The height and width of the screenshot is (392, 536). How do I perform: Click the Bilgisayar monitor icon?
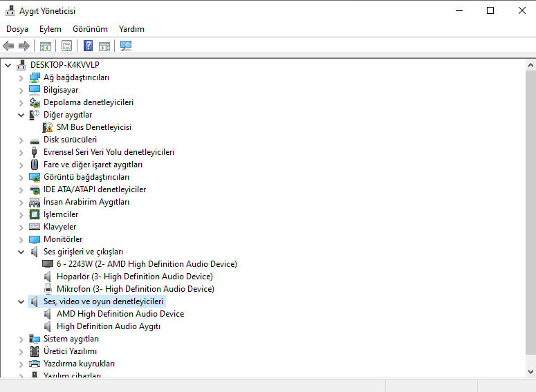[35, 90]
